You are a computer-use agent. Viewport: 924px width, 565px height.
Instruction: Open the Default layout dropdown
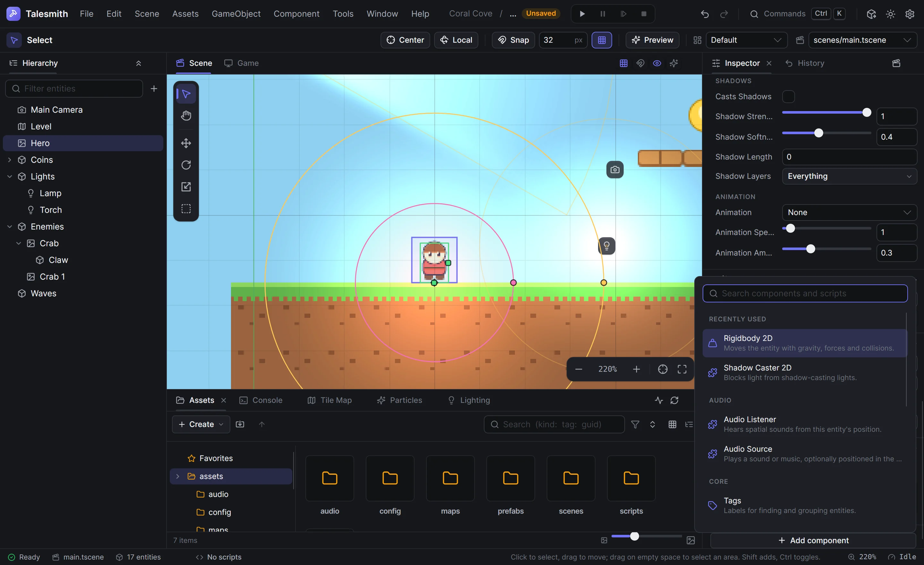(x=746, y=40)
